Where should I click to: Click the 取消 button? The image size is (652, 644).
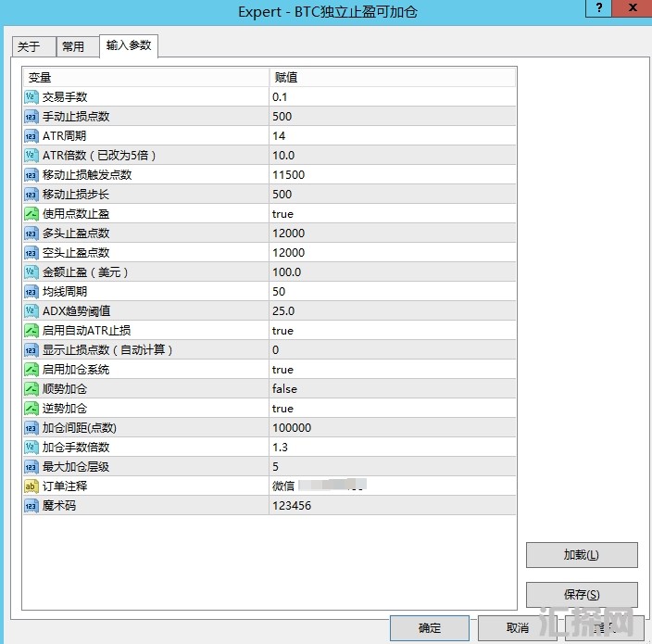click(x=518, y=627)
